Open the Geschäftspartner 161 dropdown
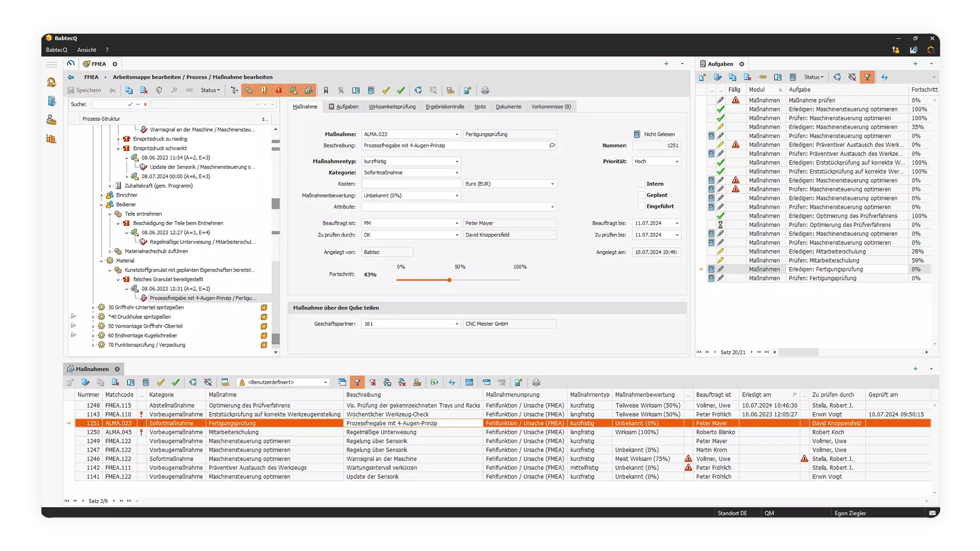The image size is (980, 551). pos(457,324)
